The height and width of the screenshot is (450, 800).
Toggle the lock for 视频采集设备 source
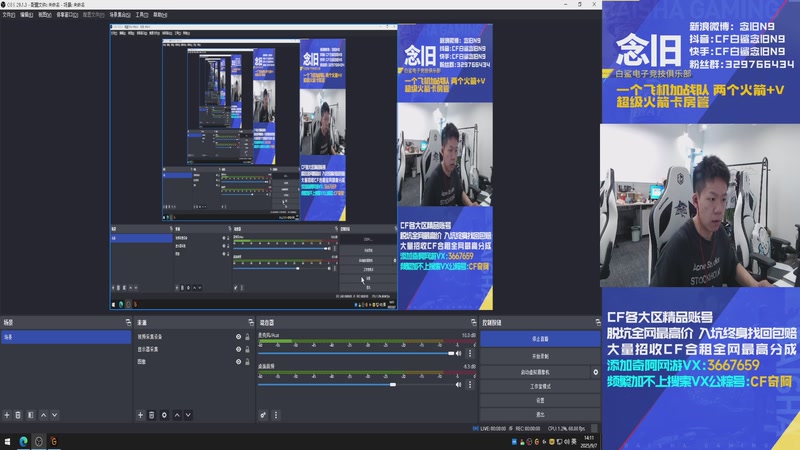pos(247,337)
